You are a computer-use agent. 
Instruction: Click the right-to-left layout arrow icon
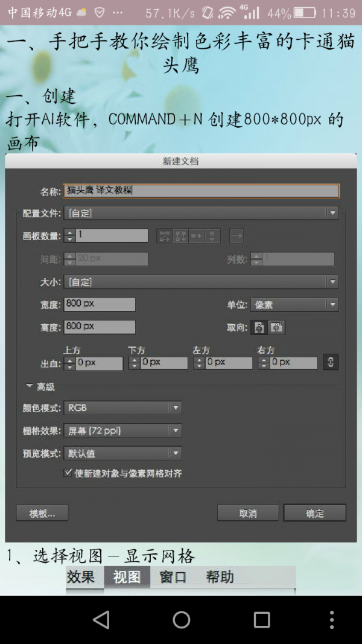pos(237,236)
